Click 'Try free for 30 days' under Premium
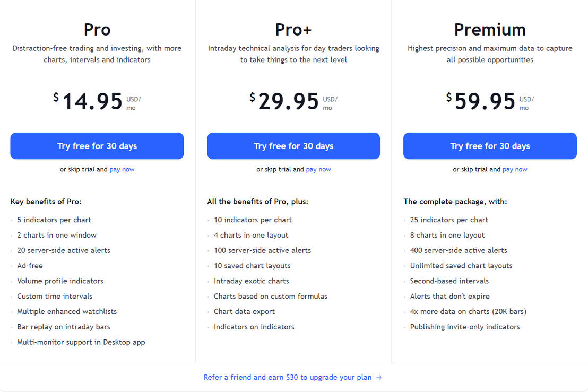This screenshot has width=588, height=392. (x=490, y=145)
